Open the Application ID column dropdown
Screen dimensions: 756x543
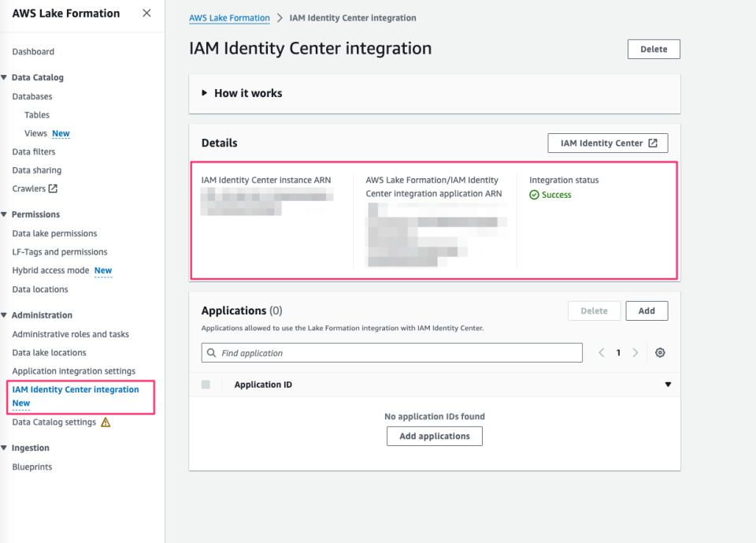click(x=668, y=384)
